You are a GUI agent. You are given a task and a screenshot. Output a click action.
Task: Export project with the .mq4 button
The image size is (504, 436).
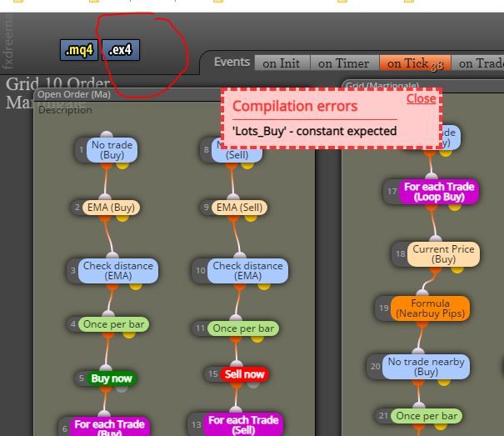click(79, 50)
